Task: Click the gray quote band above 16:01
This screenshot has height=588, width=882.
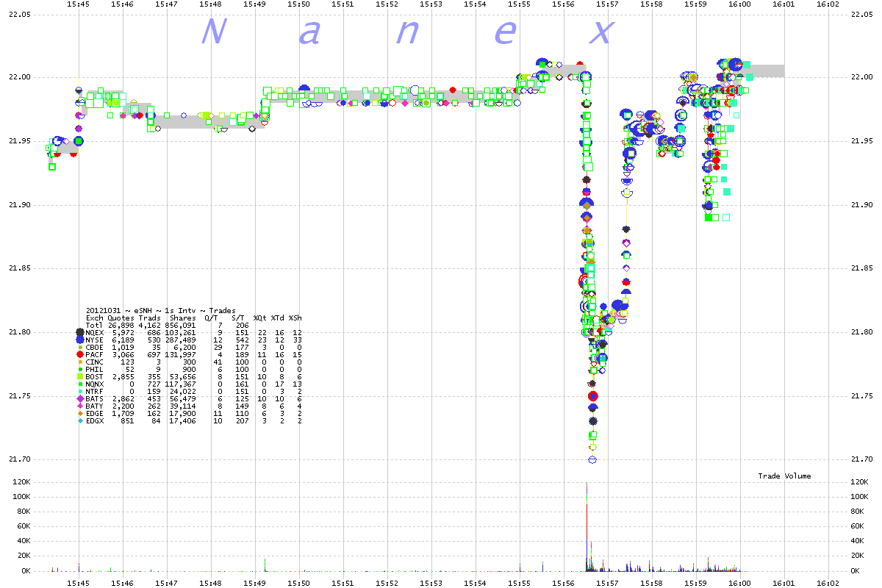Action: click(x=762, y=71)
